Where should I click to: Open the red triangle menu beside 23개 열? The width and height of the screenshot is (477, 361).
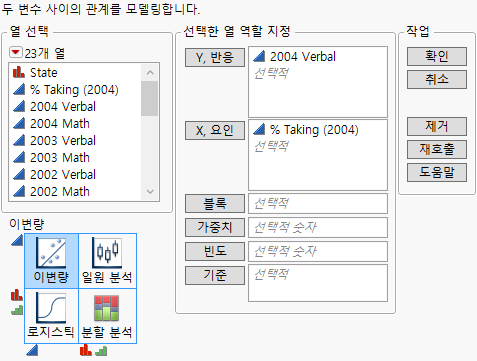[15, 52]
